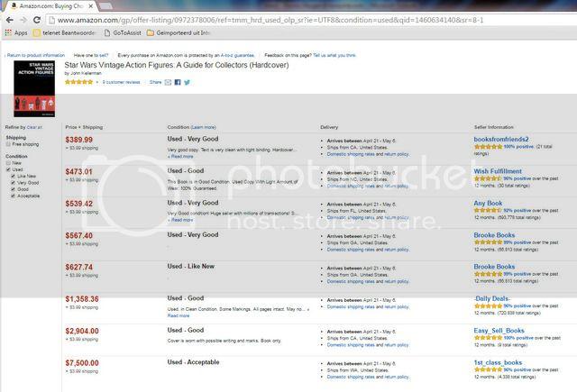
Task: Toggle the New condition checkbox
Action: [8, 162]
